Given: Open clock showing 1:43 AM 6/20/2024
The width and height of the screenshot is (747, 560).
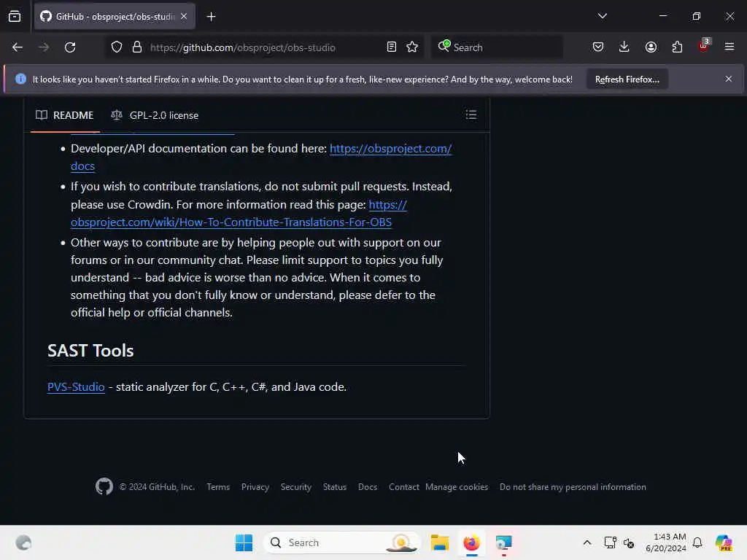Looking at the screenshot, I should click(x=665, y=542).
